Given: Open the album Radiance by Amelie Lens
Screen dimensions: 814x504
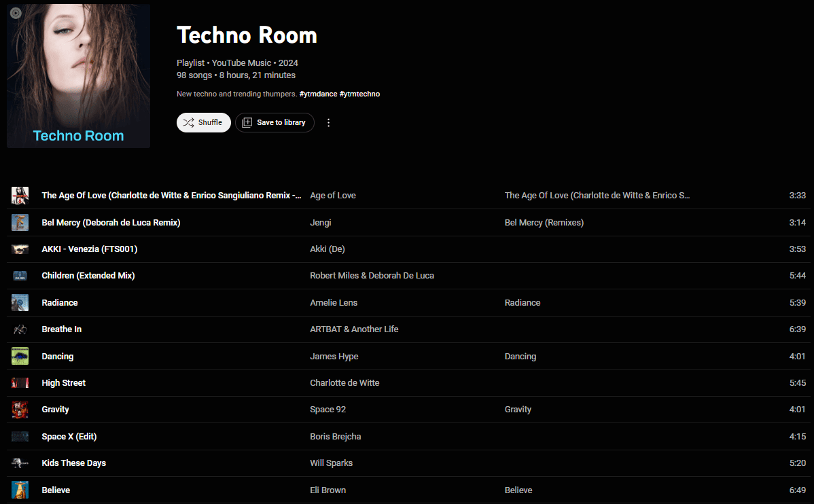Looking at the screenshot, I should pyautogui.click(x=523, y=302).
